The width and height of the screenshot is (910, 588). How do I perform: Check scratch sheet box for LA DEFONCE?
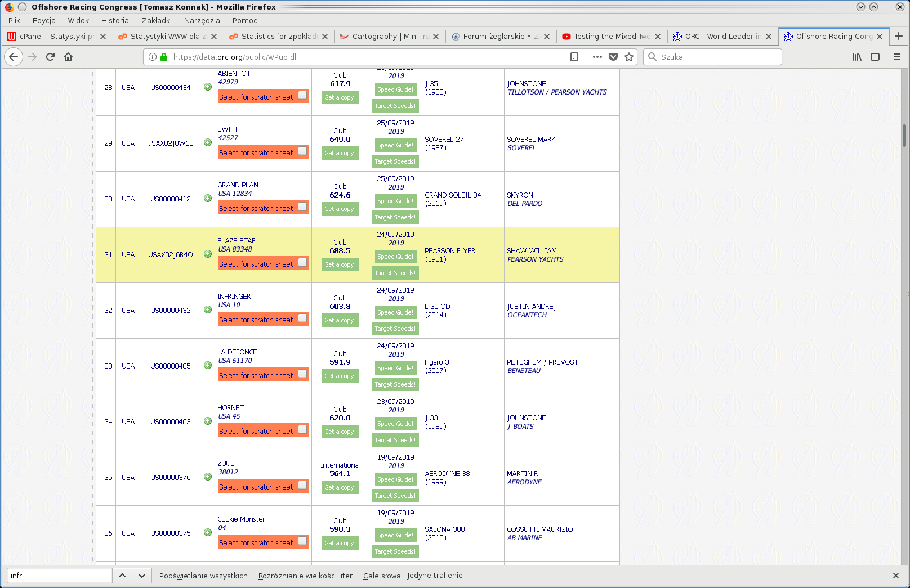302,374
